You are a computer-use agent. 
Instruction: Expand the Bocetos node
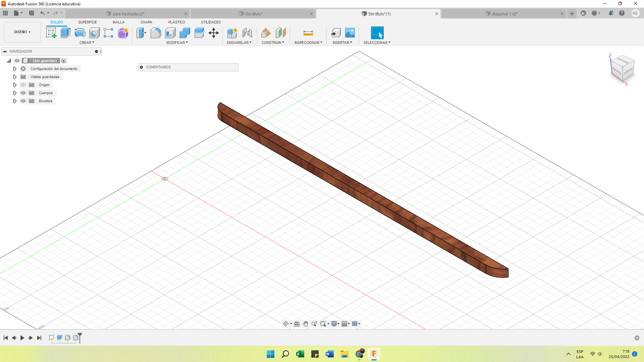point(15,101)
